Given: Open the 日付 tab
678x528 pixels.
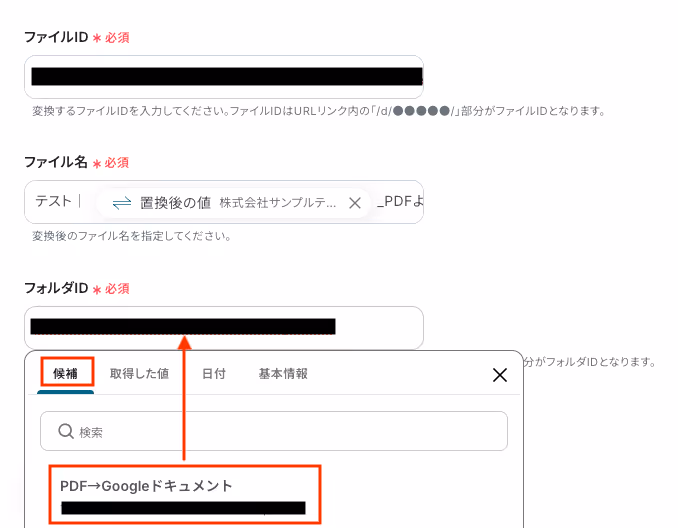Looking at the screenshot, I should click(214, 374).
